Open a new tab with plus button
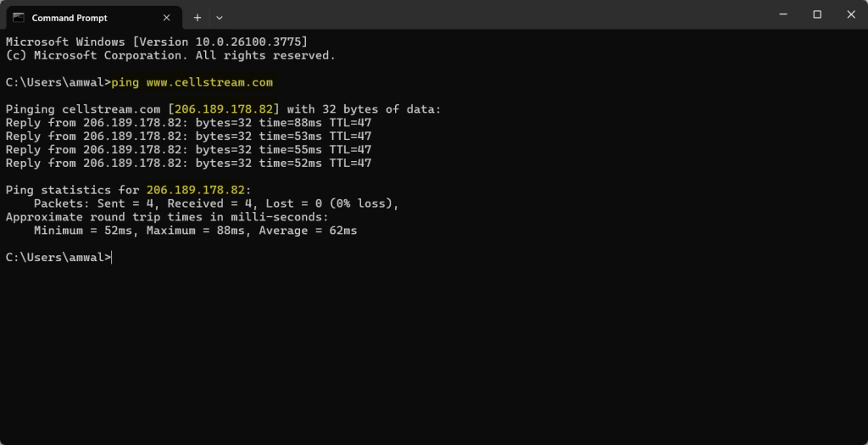 tap(198, 17)
